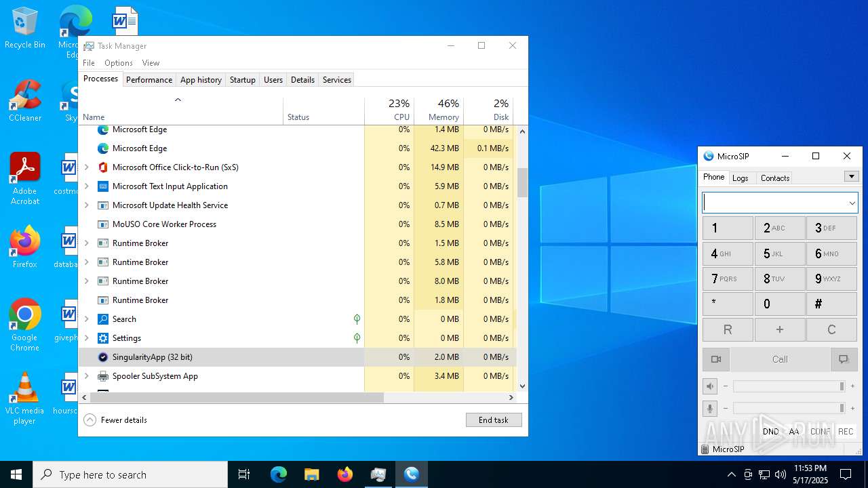
Task: Open the notification center icon
Action: tap(846, 474)
